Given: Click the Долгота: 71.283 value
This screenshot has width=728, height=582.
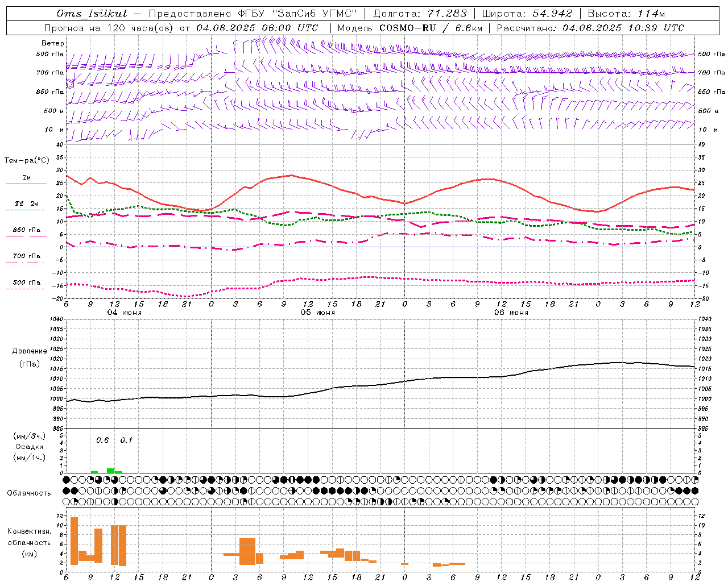Looking at the screenshot, I should (x=420, y=14).
